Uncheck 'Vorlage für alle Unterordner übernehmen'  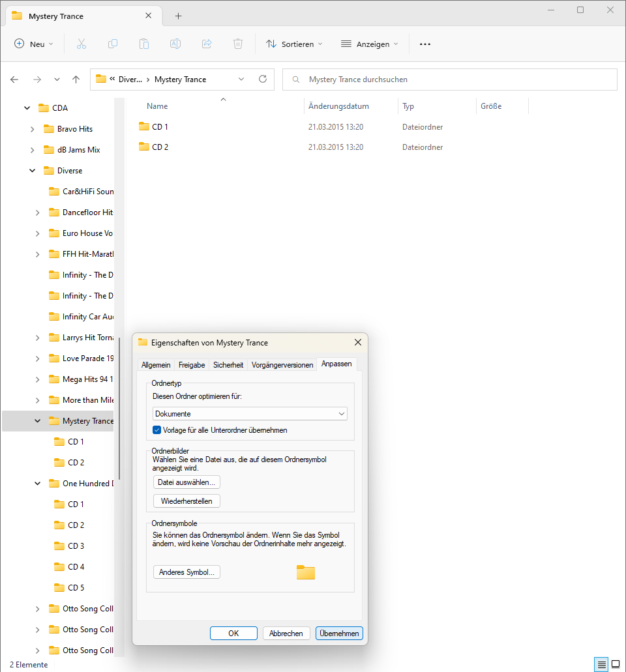point(155,430)
